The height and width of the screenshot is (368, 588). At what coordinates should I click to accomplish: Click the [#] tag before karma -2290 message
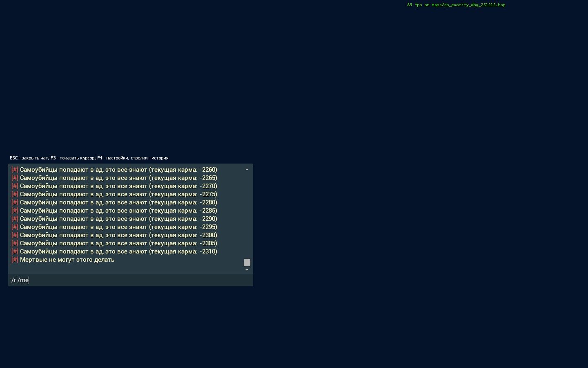tap(15, 219)
